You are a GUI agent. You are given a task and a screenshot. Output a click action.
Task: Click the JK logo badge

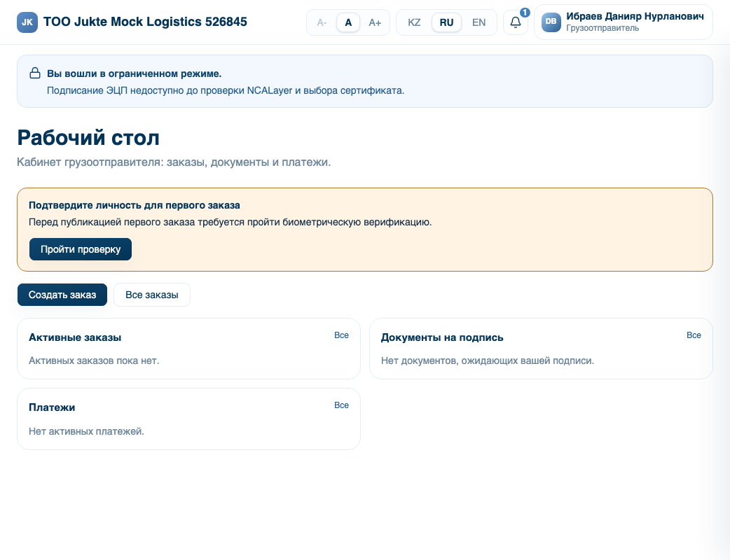click(x=27, y=22)
